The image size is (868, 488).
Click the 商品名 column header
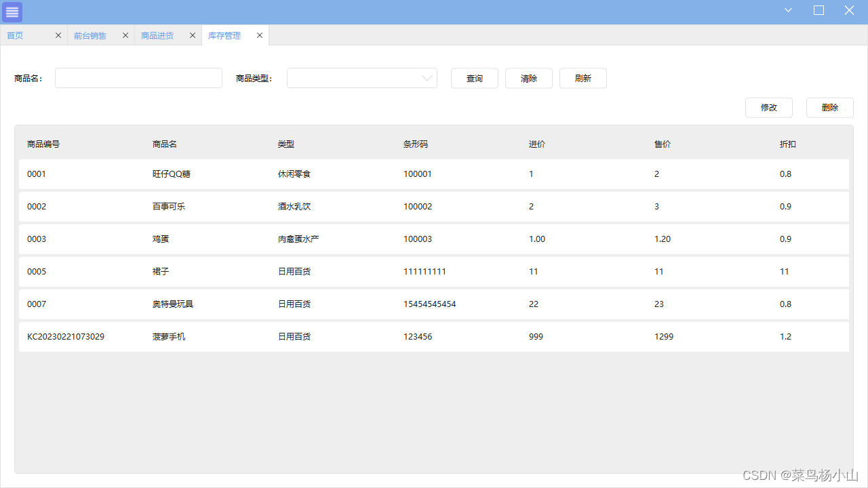[x=165, y=144]
